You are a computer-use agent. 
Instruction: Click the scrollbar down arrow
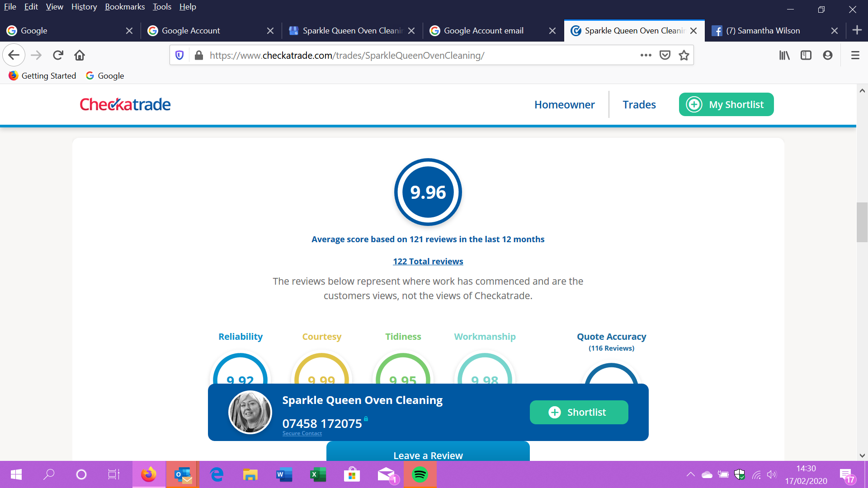click(862, 455)
